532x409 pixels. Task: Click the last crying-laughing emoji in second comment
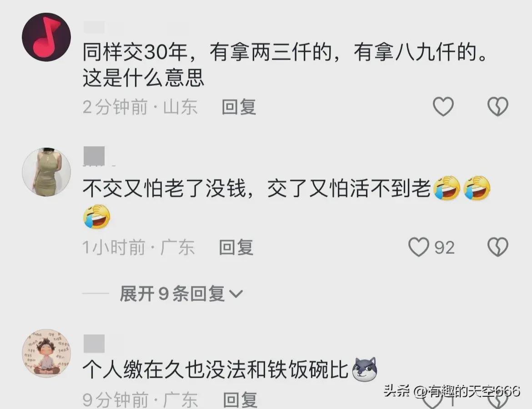[x=97, y=216]
